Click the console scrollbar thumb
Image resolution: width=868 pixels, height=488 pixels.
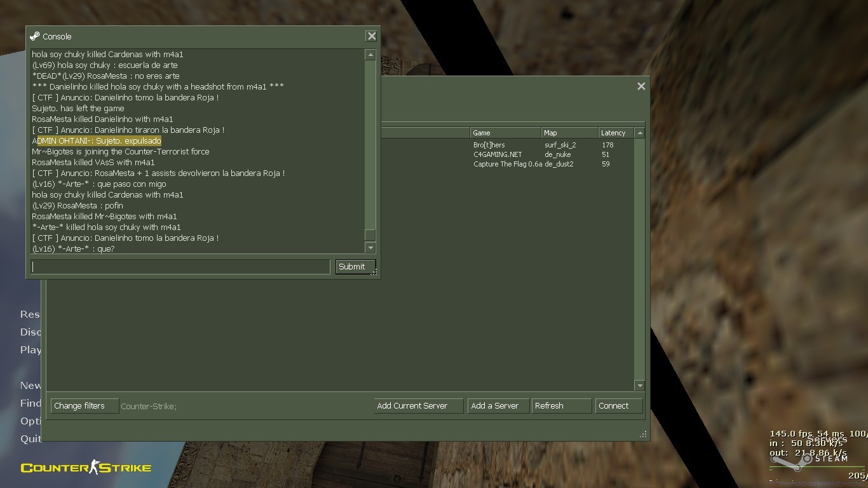coord(370,236)
